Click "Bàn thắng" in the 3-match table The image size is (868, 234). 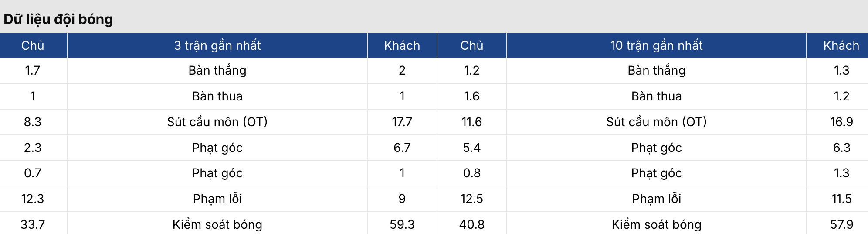click(217, 70)
